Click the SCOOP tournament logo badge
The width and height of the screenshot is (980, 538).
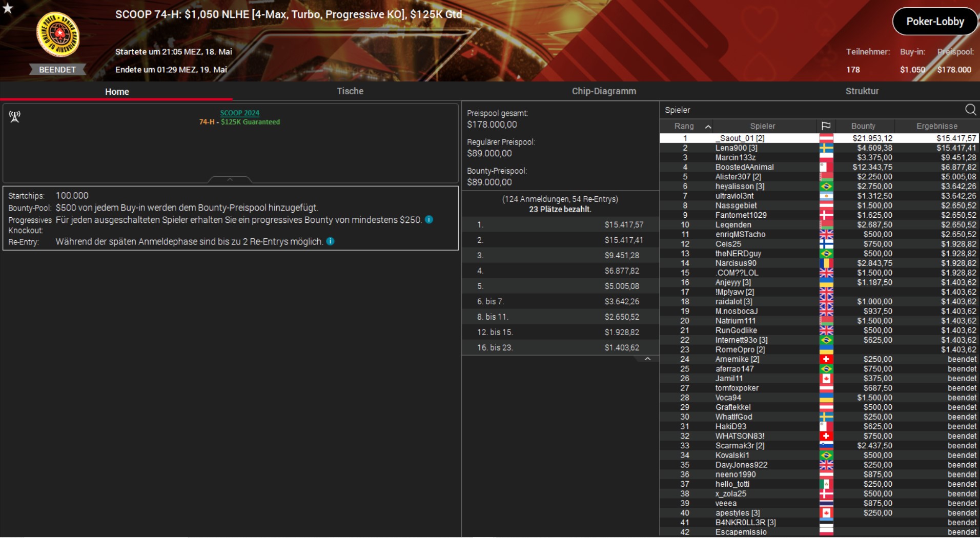pos(57,35)
